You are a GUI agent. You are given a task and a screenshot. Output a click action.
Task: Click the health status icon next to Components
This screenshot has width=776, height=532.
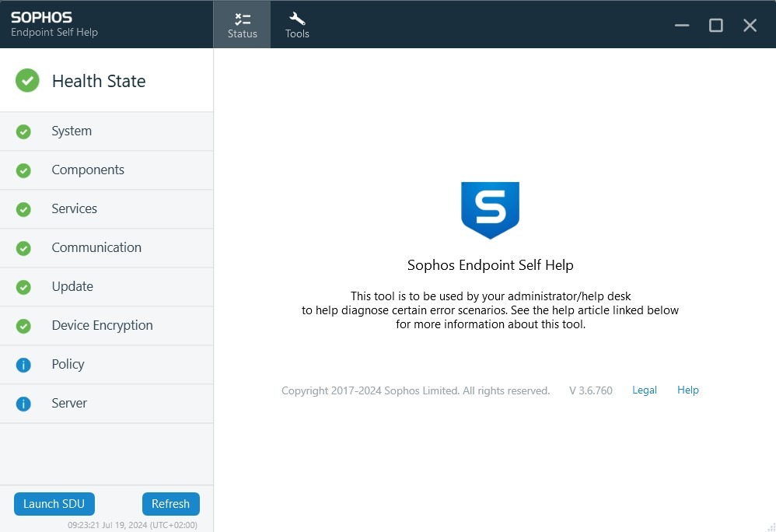[23, 170]
